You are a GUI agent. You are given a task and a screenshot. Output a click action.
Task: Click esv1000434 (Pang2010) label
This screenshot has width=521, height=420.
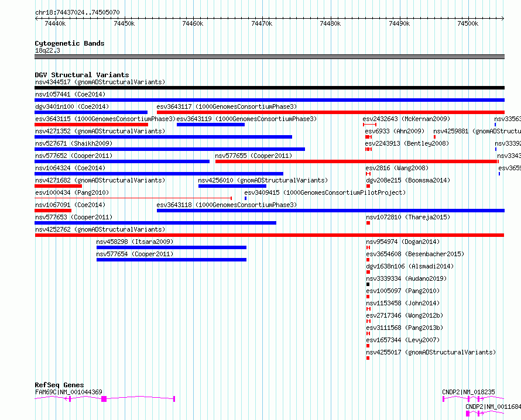coord(72,192)
